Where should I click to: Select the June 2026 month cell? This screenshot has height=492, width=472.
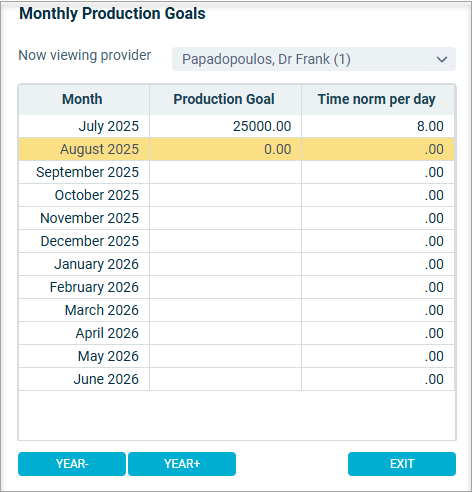[x=84, y=379]
